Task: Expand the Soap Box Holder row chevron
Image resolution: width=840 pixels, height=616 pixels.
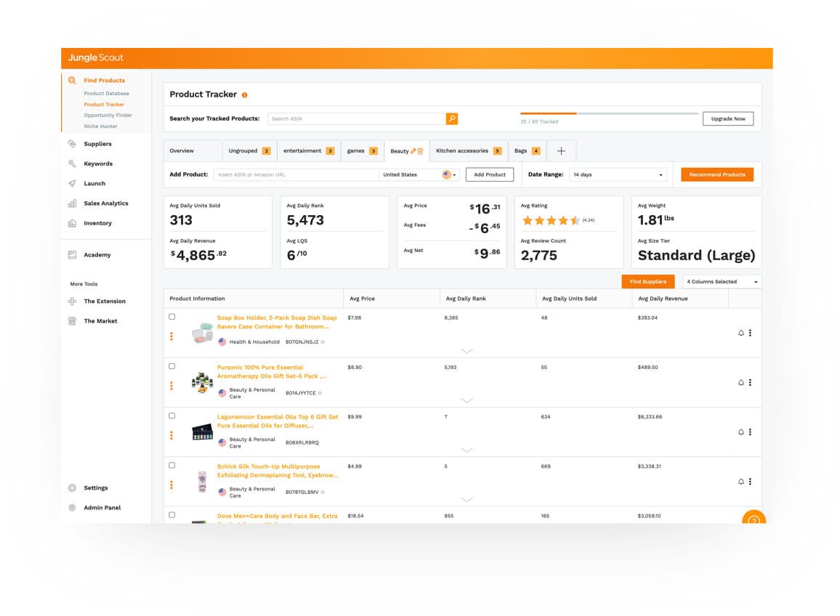Action: click(467, 351)
